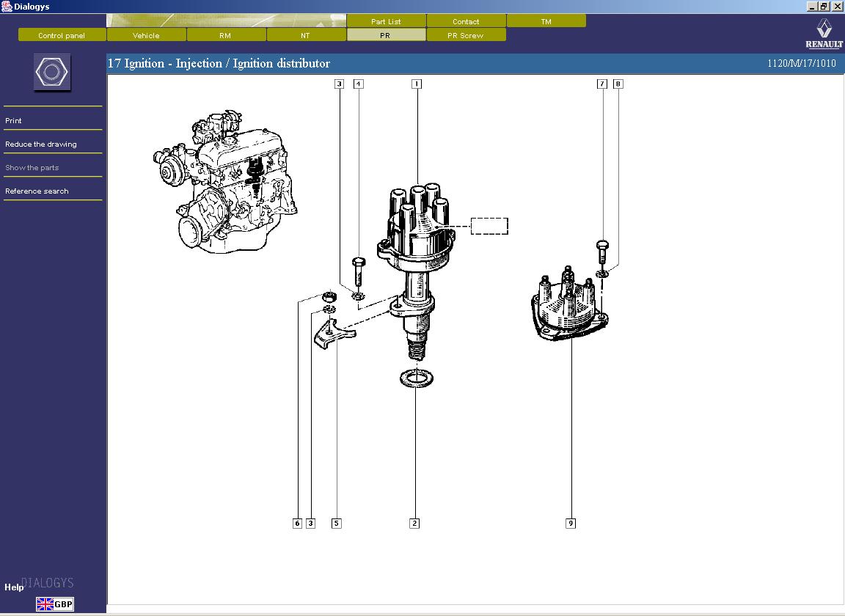Open the RM tab
This screenshot has height=616, width=845.
(226, 35)
